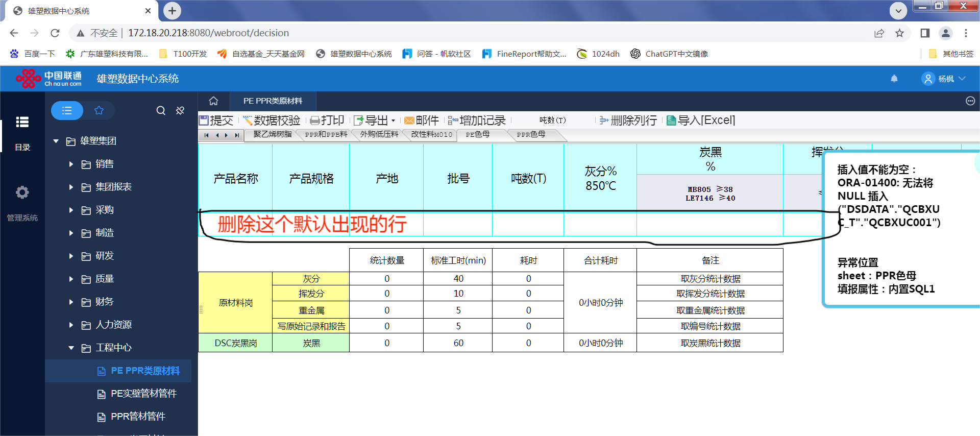Collapse 工程中心 folder
Image resolution: width=980 pixels, height=436 pixels.
71,348
